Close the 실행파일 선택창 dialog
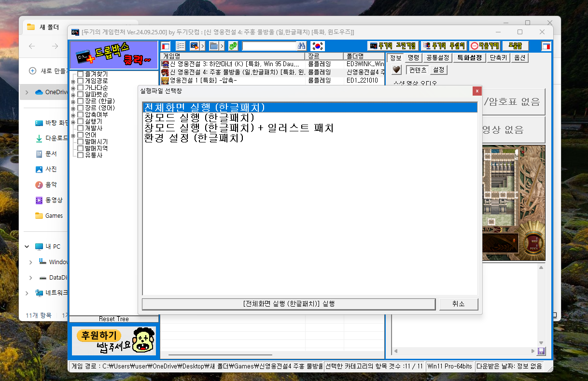This screenshot has width=588, height=381. [x=477, y=91]
